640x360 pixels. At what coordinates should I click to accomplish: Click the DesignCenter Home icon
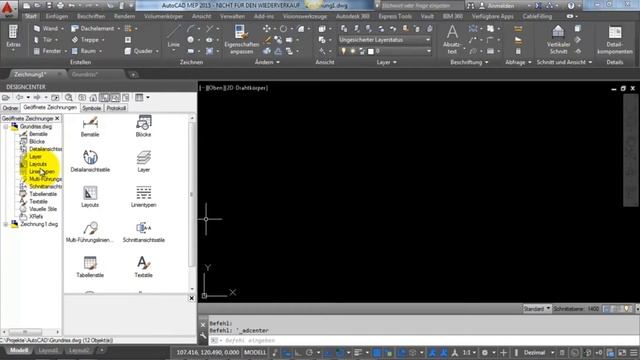[x=93, y=98]
